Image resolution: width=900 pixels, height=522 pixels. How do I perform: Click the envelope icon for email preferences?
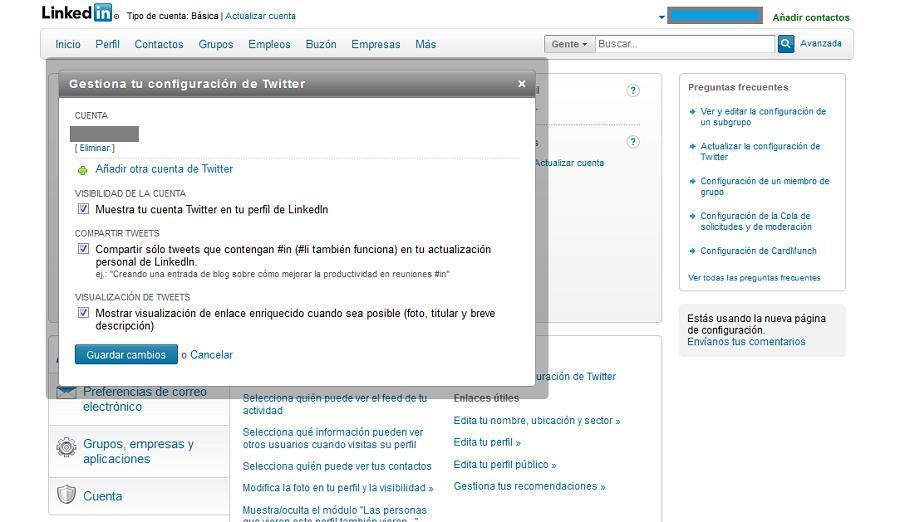tap(66, 392)
